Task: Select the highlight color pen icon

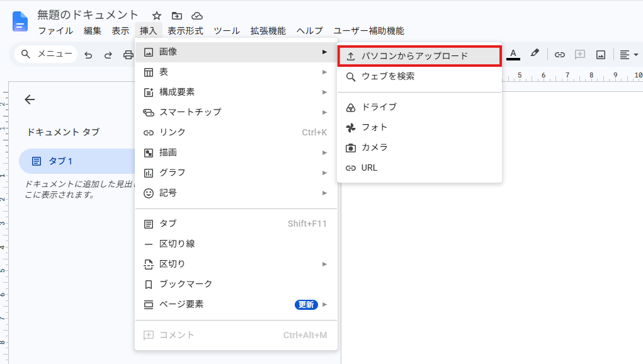Action: (x=534, y=54)
